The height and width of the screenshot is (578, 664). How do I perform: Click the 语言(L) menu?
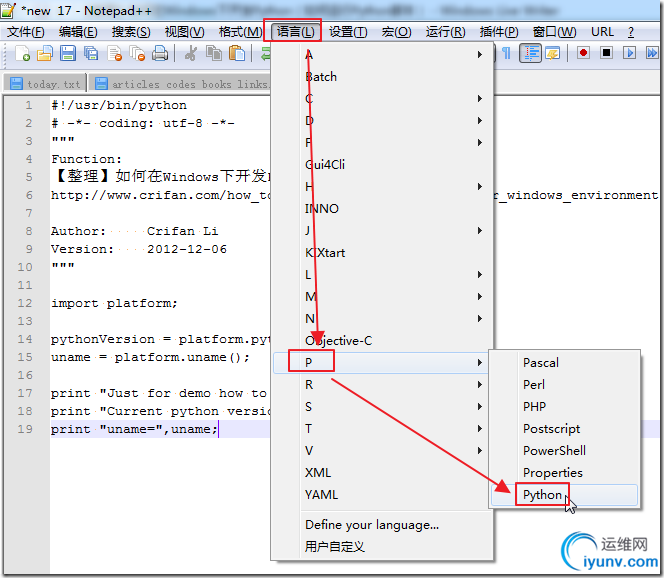click(295, 32)
